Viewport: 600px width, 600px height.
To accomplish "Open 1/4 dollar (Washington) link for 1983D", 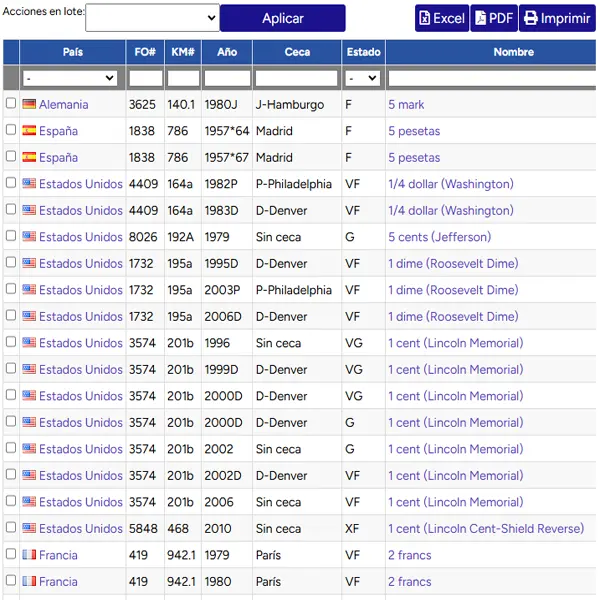I will [451, 210].
